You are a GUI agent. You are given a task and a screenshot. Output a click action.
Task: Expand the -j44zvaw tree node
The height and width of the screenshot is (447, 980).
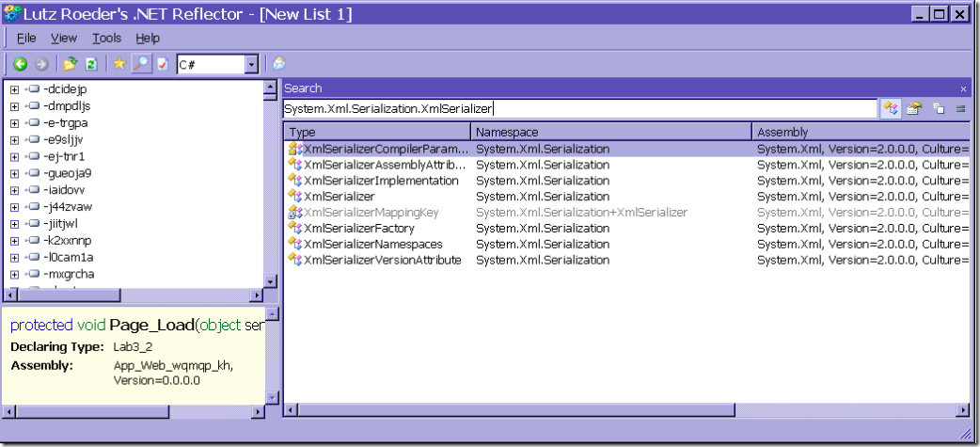point(14,207)
